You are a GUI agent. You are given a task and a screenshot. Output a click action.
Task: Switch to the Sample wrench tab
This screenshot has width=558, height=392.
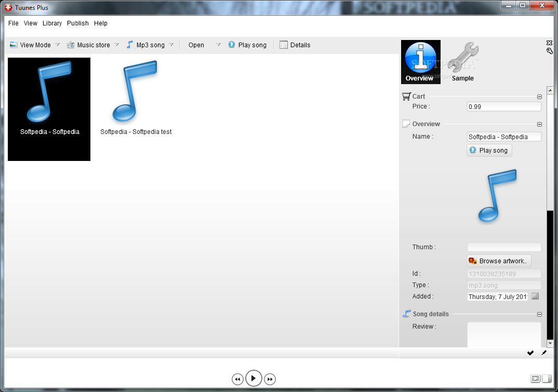coord(462,62)
